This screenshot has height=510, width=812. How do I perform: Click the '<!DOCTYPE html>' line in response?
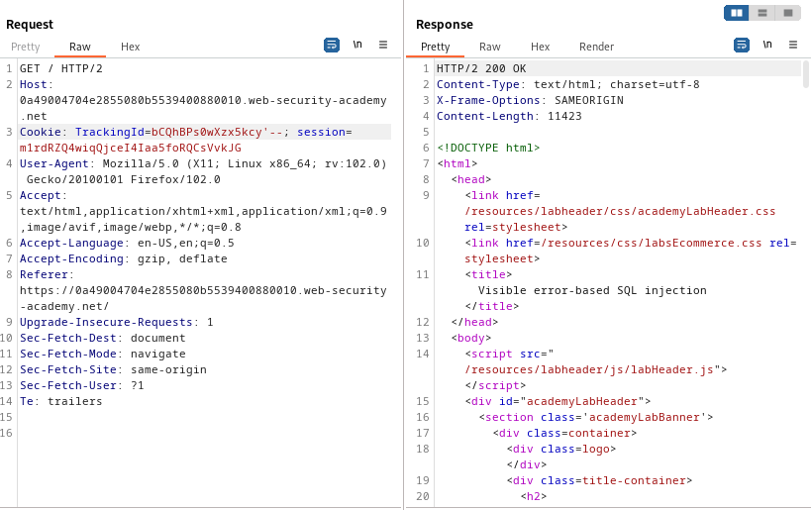[488, 149]
